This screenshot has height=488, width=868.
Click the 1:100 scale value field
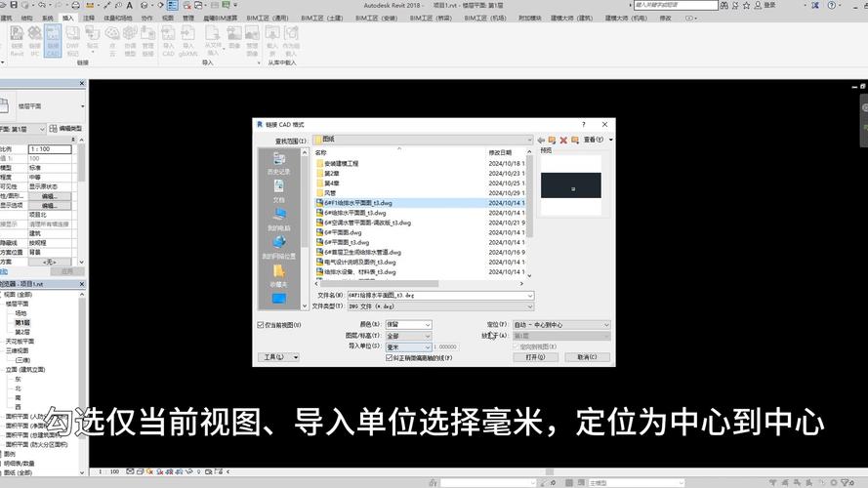(x=50, y=149)
